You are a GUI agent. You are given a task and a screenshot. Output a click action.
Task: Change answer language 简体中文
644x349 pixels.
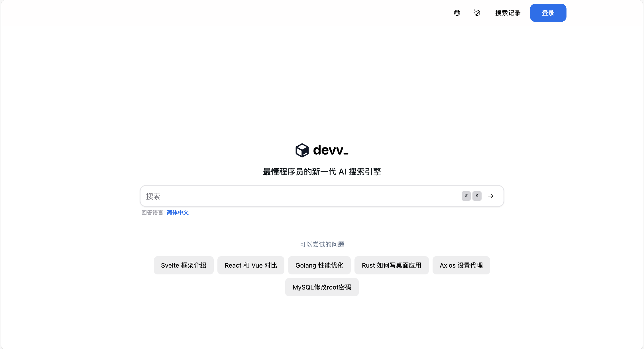click(x=178, y=212)
